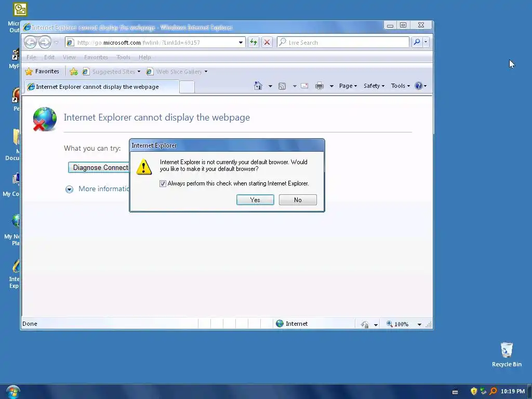Minimize the Internet Explorer window
532x399 pixels.
[x=390, y=25]
